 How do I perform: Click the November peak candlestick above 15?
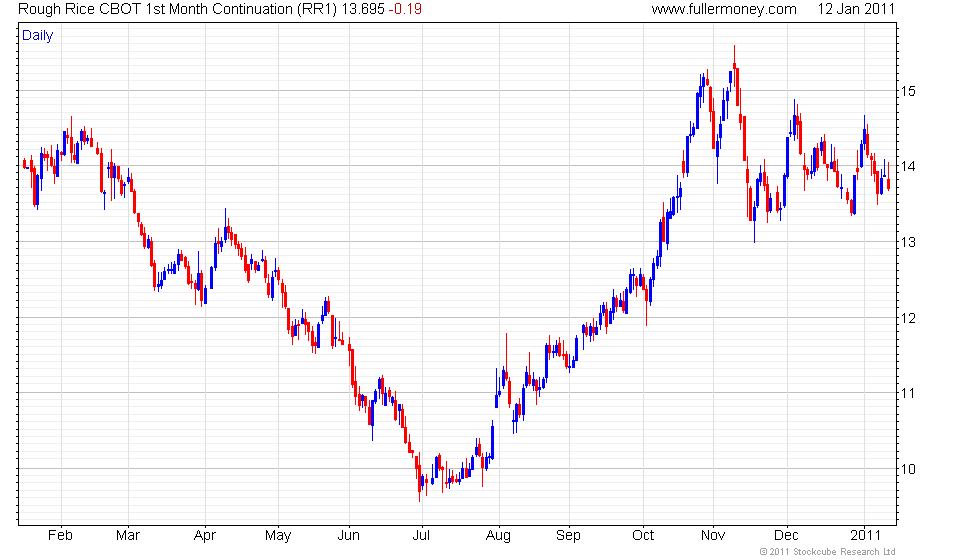coord(734,65)
